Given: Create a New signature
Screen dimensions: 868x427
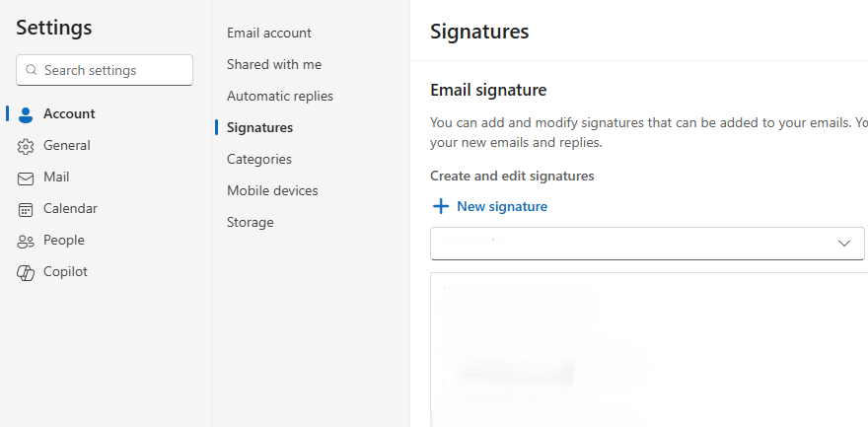Looking at the screenshot, I should (x=501, y=207).
